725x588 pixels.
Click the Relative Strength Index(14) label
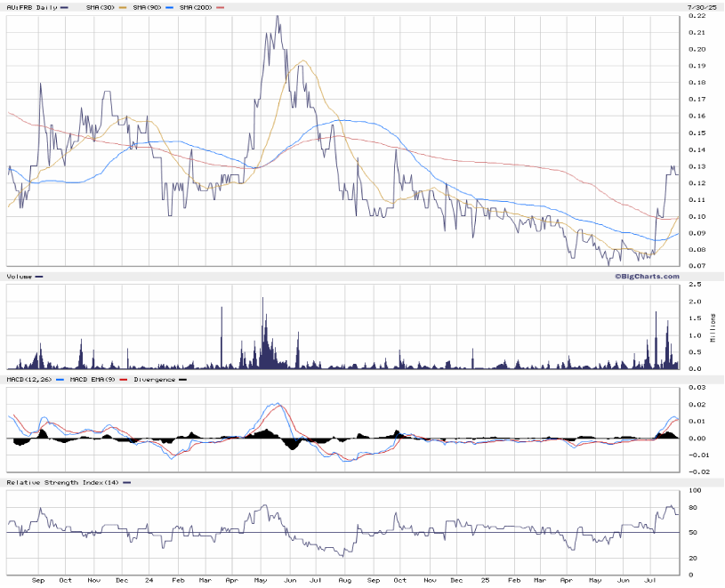coord(62,482)
